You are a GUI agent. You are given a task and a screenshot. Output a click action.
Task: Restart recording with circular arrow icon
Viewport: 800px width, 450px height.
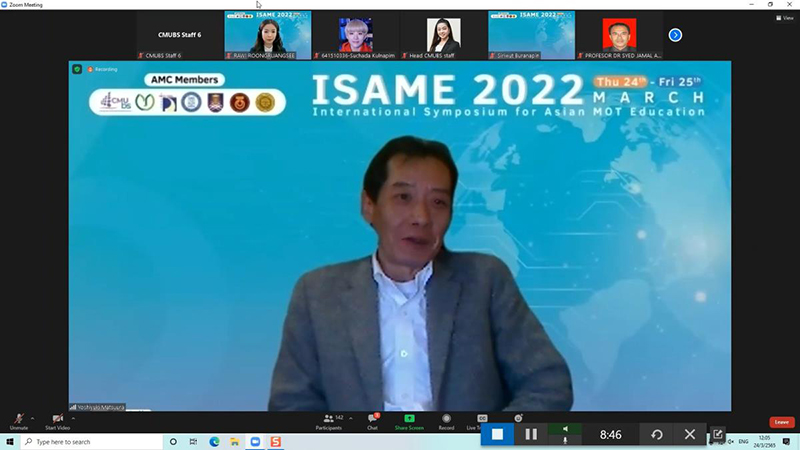point(657,434)
